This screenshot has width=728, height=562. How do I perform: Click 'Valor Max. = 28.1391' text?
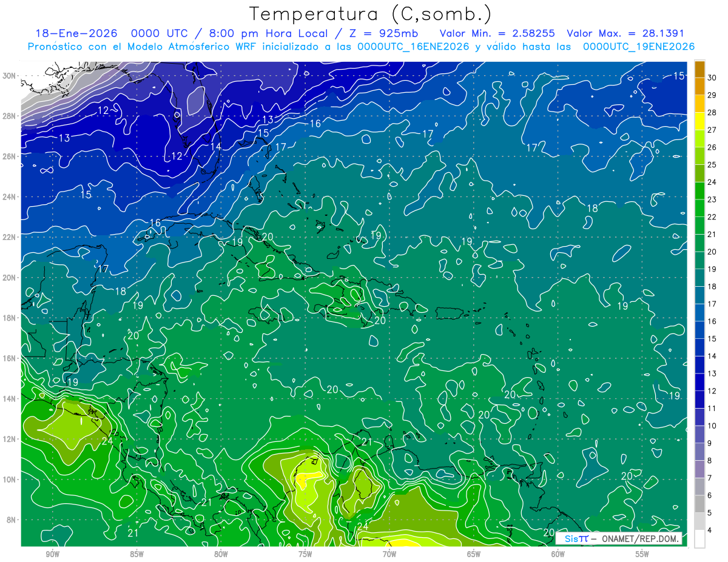click(x=626, y=33)
